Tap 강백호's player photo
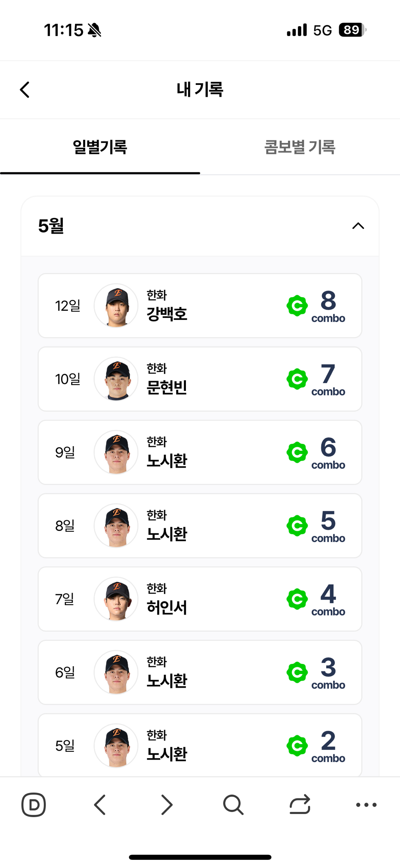Screen dimensions: 400x868 (x=116, y=306)
